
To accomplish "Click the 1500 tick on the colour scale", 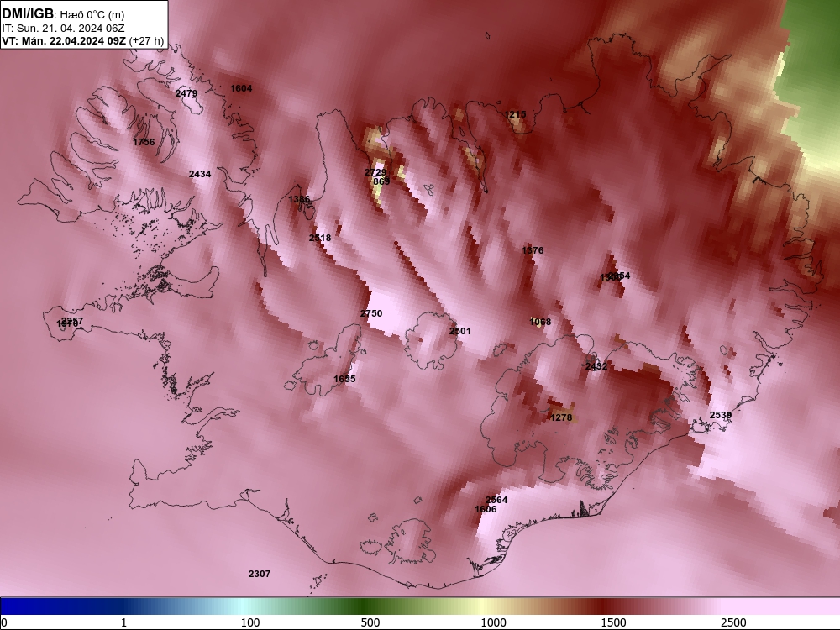I will pyautogui.click(x=613, y=622).
